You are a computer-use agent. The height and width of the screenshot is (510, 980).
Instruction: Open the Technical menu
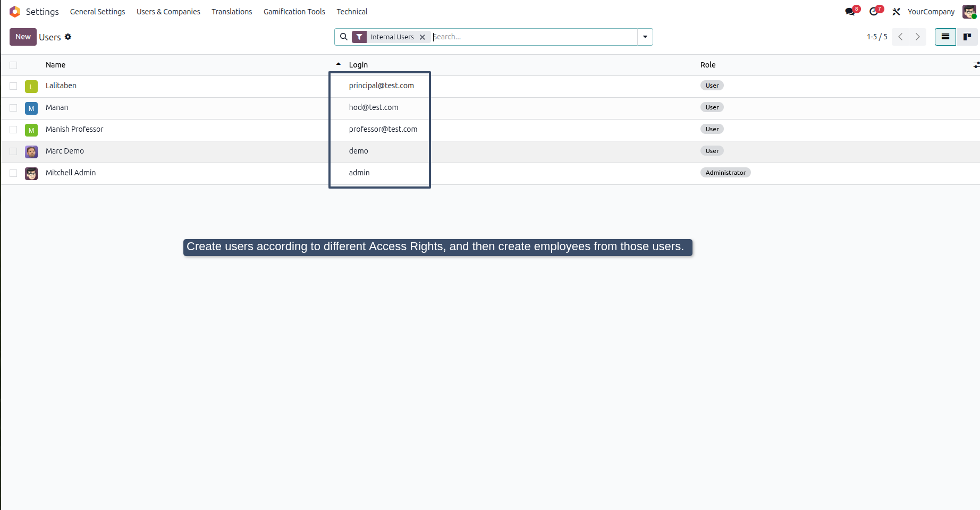tap(352, 12)
